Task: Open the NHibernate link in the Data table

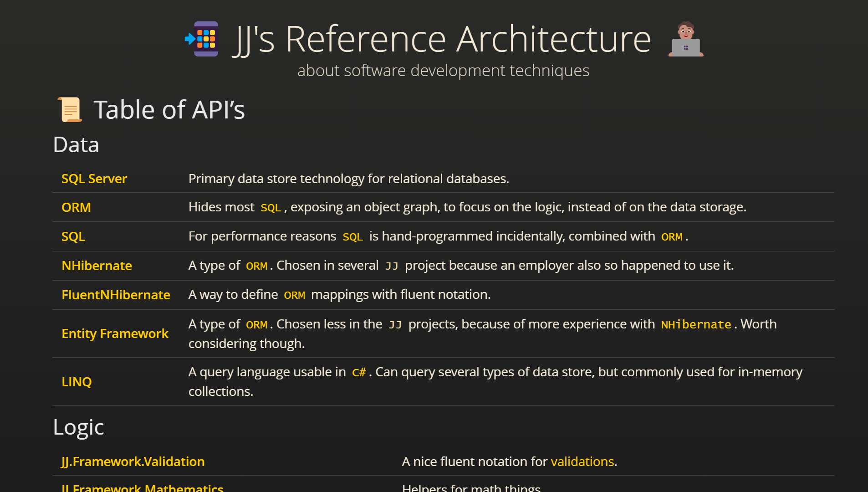Action: (x=97, y=266)
